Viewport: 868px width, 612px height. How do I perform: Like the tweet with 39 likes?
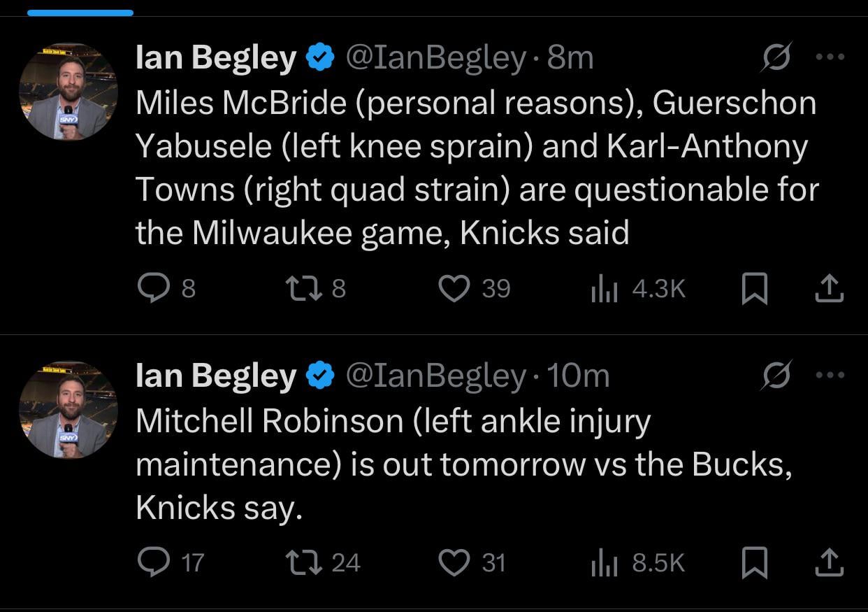click(456, 287)
